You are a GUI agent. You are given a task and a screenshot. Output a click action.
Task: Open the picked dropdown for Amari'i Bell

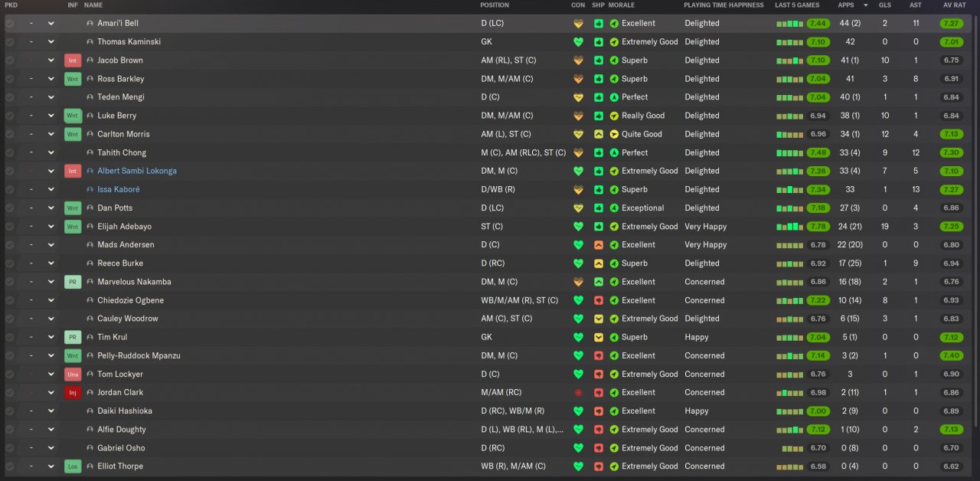(51, 24)
